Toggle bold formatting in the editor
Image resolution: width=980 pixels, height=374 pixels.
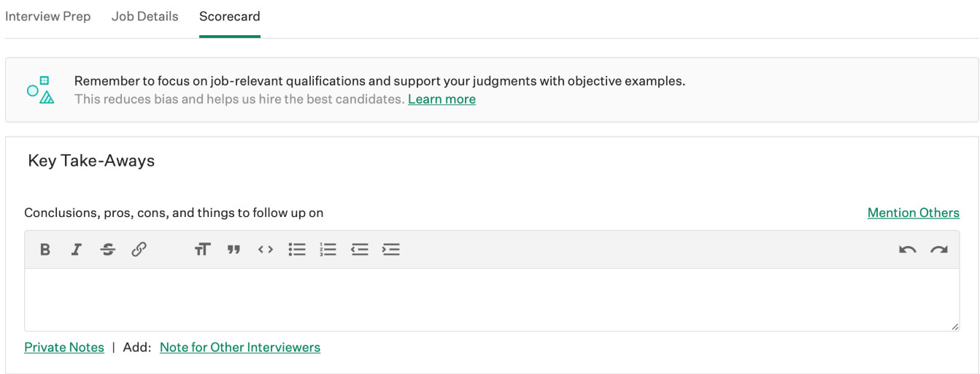pyautogui.click(x=45, y=250)
